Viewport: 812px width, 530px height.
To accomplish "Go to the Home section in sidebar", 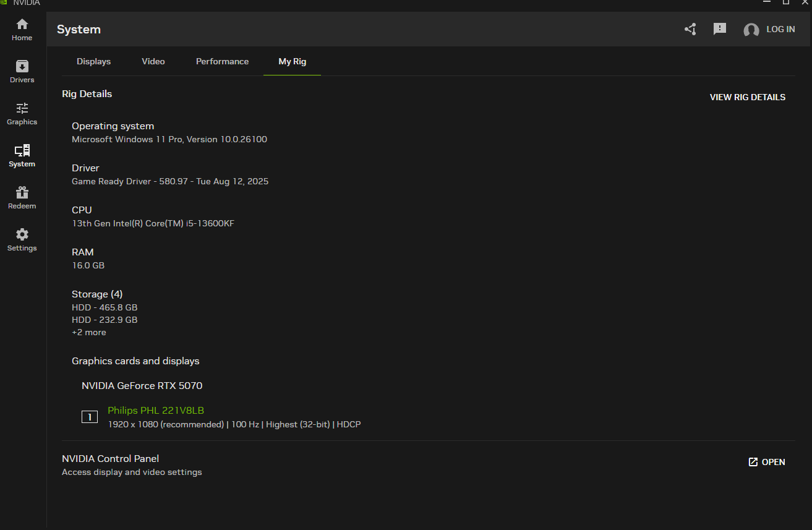I will click(22, 29).
